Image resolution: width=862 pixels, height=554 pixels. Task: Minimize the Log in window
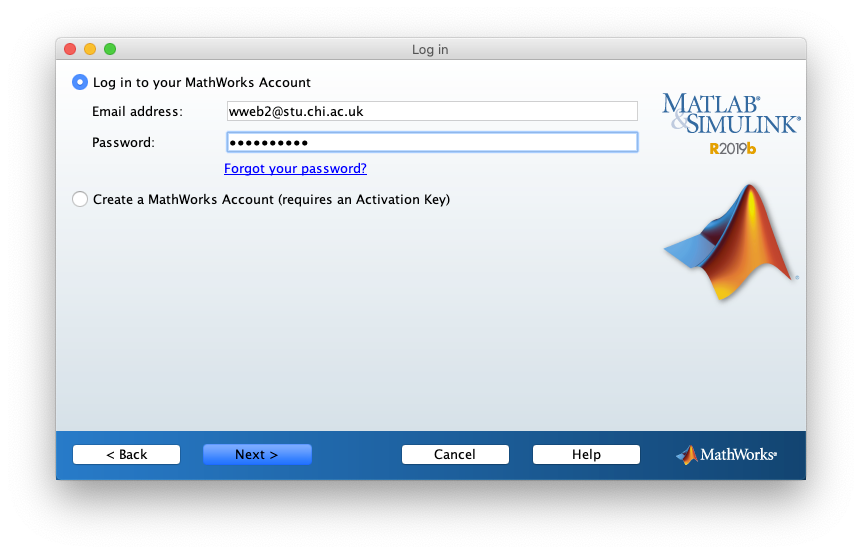click(x=90, y=49)
